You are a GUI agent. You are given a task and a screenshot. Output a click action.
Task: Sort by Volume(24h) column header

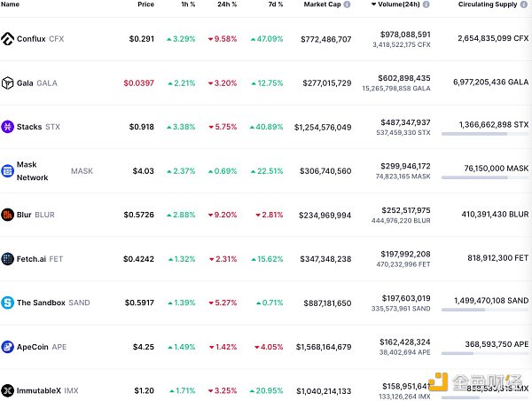pyautogui.click(x=399, y=5)
